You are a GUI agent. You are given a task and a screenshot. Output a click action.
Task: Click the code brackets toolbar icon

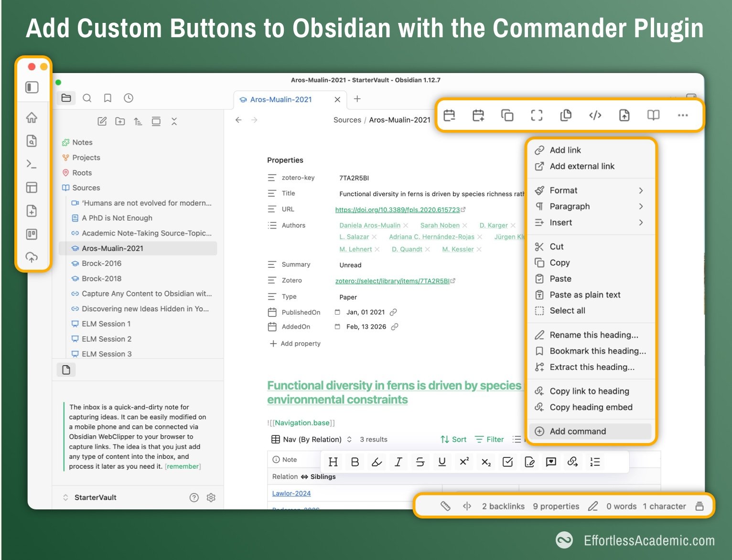pos(595,115)
